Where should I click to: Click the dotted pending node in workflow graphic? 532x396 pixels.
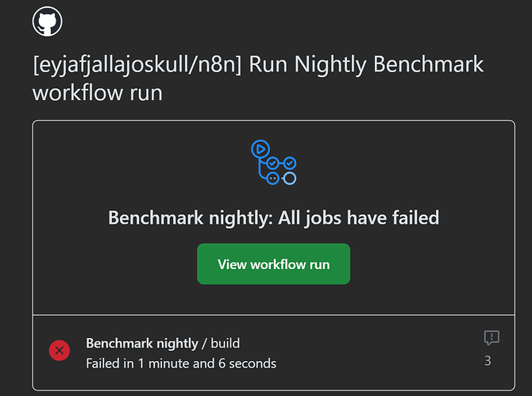[273, 179]
